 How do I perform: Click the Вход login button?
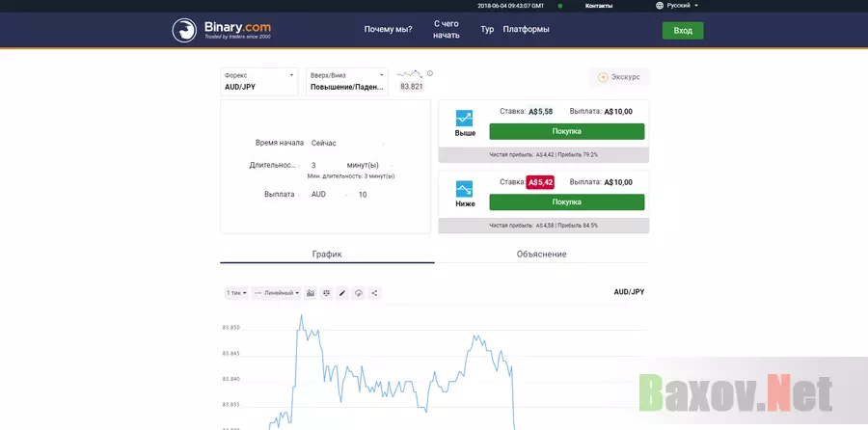click(683, 31)
